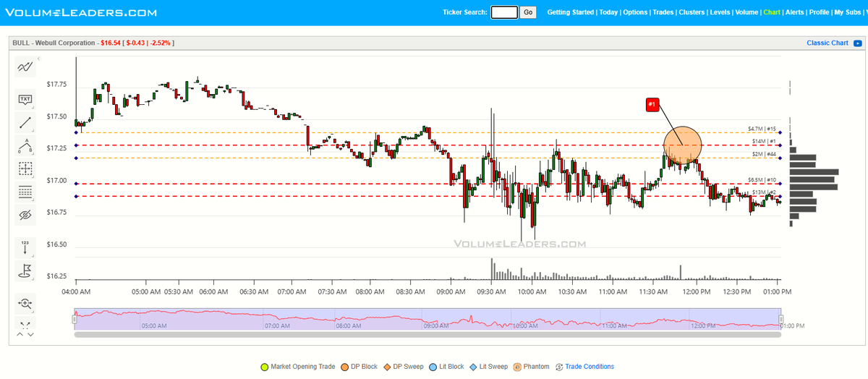Screen dimensions: 868x379
Task: Collapse the drawing toolbar with small chevron
Action: coord(40,58)
